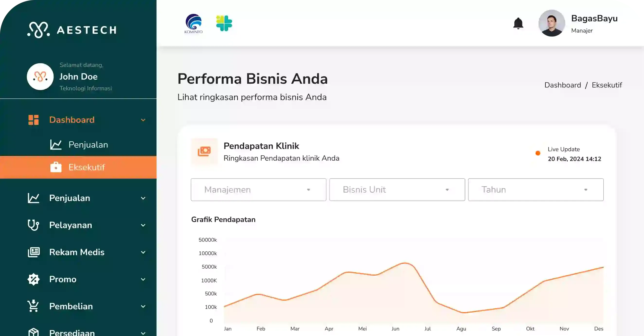Click the orange Live Update indicator dot
The width and height of the screenshot is (644, 336).
pos(538,153)
